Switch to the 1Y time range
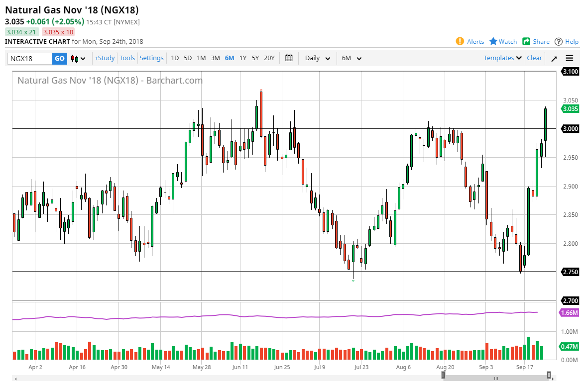Viewport: 588px width, 381px height. 243,58
